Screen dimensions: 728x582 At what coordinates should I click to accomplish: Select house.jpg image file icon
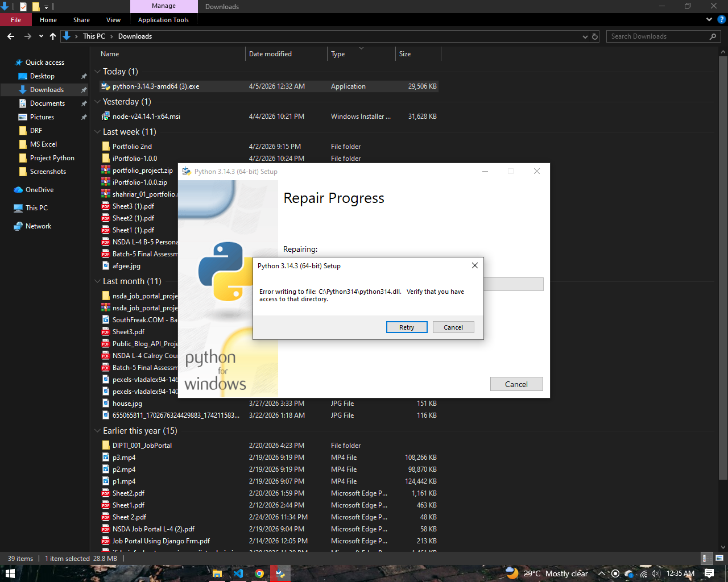[x=105, y=404]
